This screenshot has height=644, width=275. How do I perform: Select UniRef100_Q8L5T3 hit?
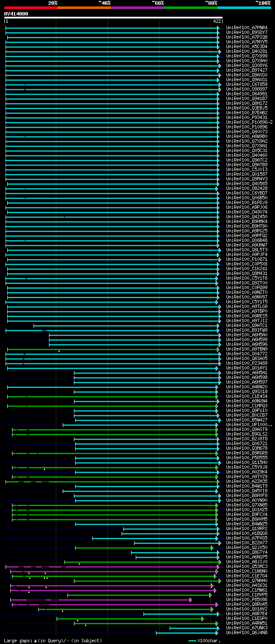click(x=247, y=250)
